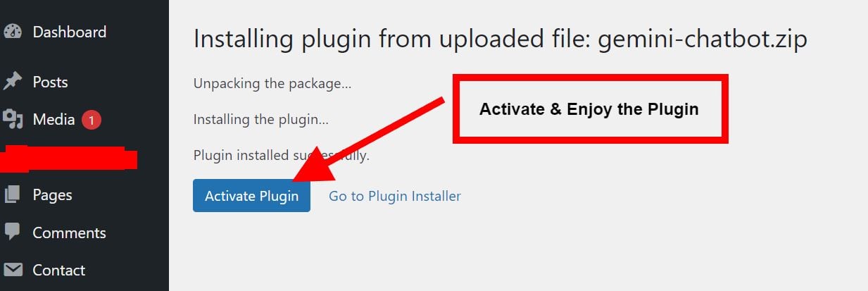The width and height of the screenshot is (868, 291).
Task: Click the Posts pushpin icon
Action: point(13,82)
